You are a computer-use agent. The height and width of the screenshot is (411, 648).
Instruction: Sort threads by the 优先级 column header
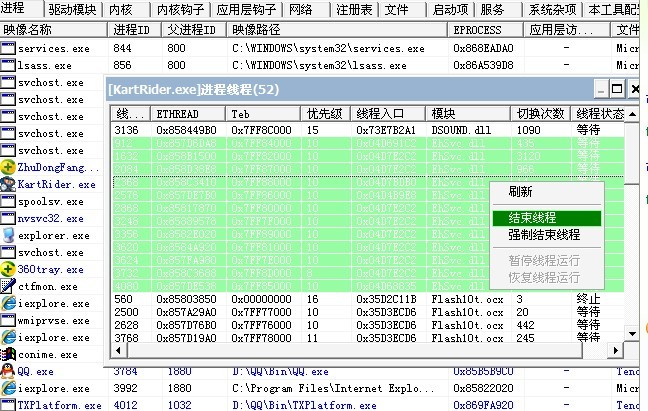click(x=328, y=114)
